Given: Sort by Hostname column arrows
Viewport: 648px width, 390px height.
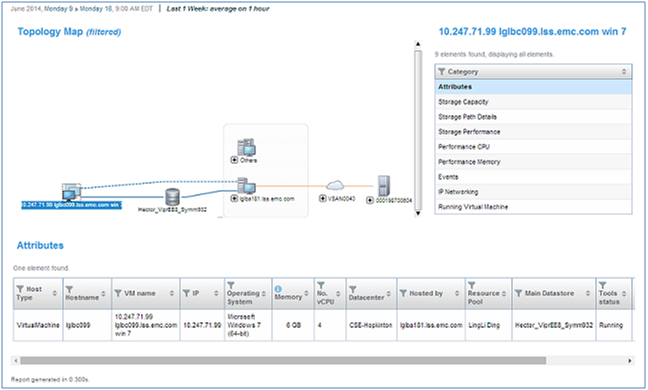Looking at the screenshot, I should [103, 293].
